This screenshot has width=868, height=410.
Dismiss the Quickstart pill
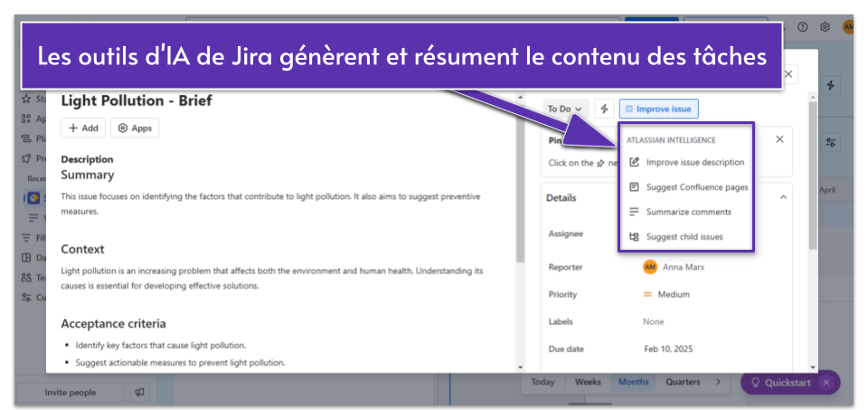point(826,382)
